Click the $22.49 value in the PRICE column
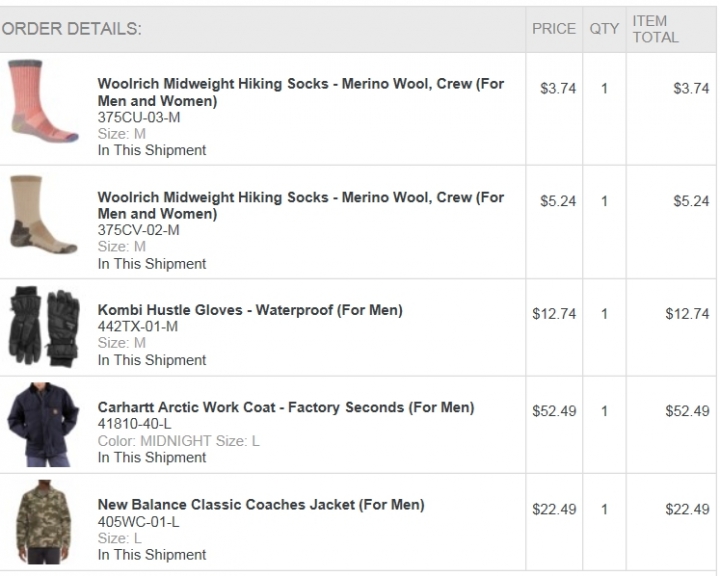The image size is (720, 576). [554, 509]
